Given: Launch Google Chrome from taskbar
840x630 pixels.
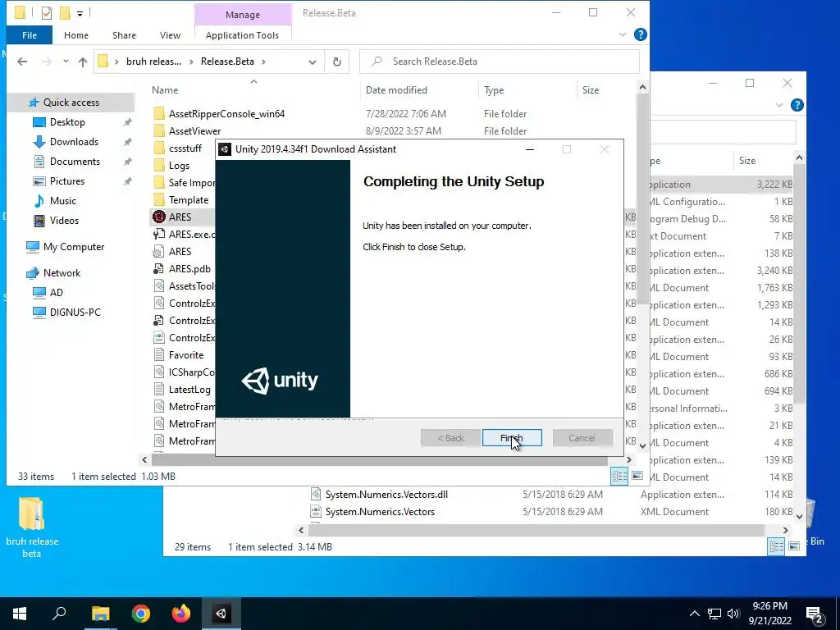Looking at the screenshot, I should 141,614.
